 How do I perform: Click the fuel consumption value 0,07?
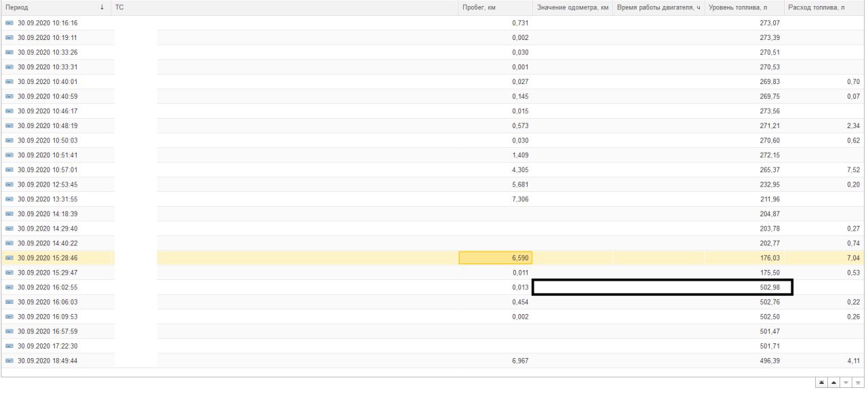[853, 96]
